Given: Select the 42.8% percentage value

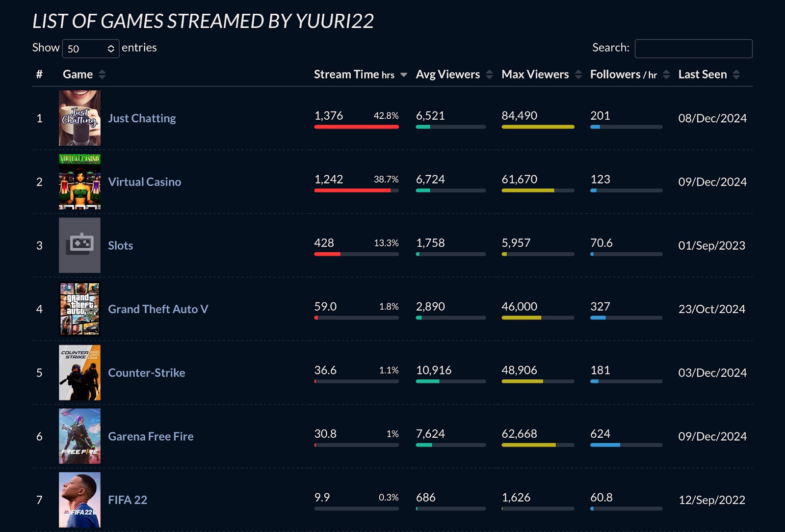Looking at the screenshot, I should (x=386, y=116).
